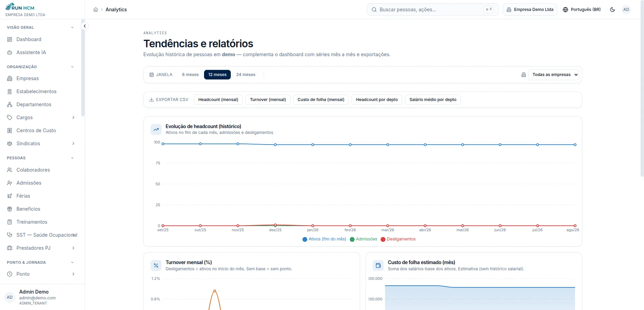Image resolution: width=644 pixels, height=310 pixels.
Task: Click the Prestadores PJ briefcase icon
Action: click(x=10, y=248)
